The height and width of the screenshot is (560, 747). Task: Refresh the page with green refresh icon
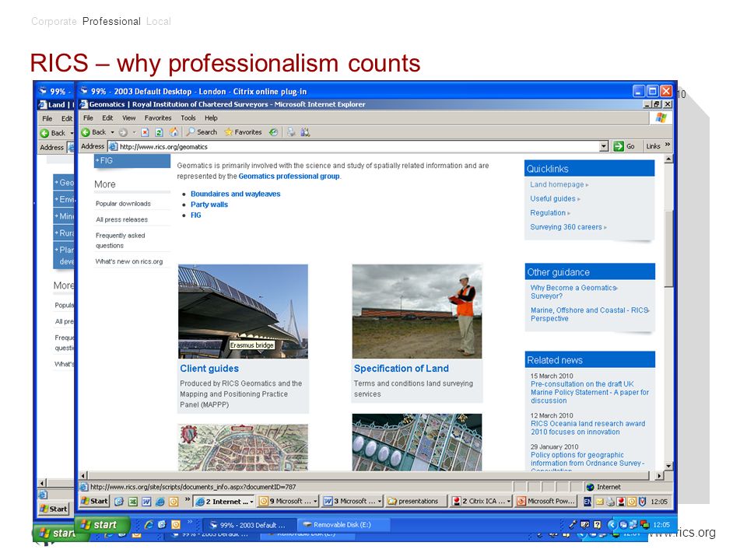[x=159, y=132]
